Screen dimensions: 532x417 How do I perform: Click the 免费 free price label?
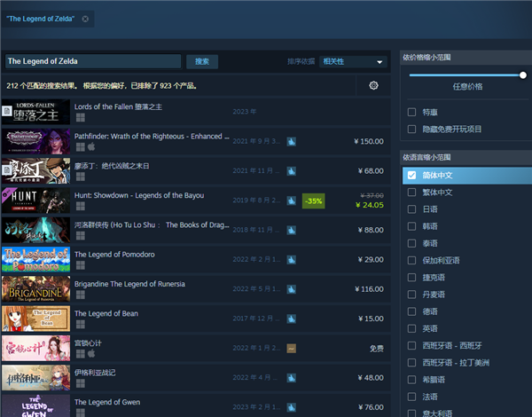coord(377,349)
